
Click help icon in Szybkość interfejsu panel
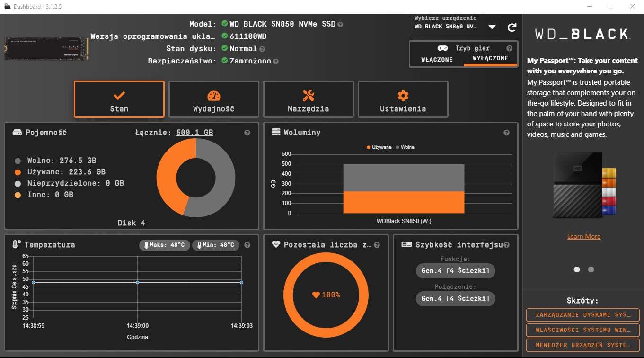507,245
